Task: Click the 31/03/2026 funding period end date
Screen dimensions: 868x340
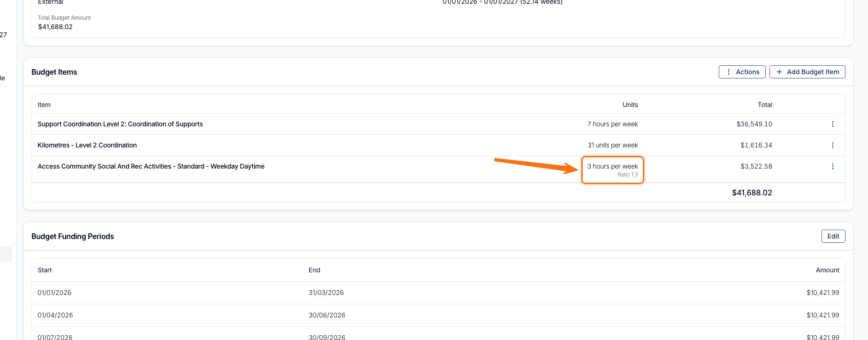Action: point(326,293)
